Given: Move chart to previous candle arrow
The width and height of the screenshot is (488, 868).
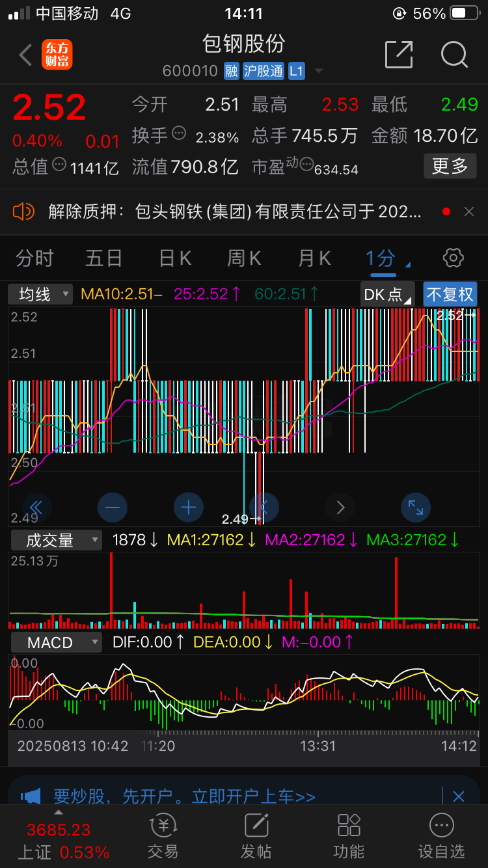Looking at the screenshot, I should click(x=264, y=507).
